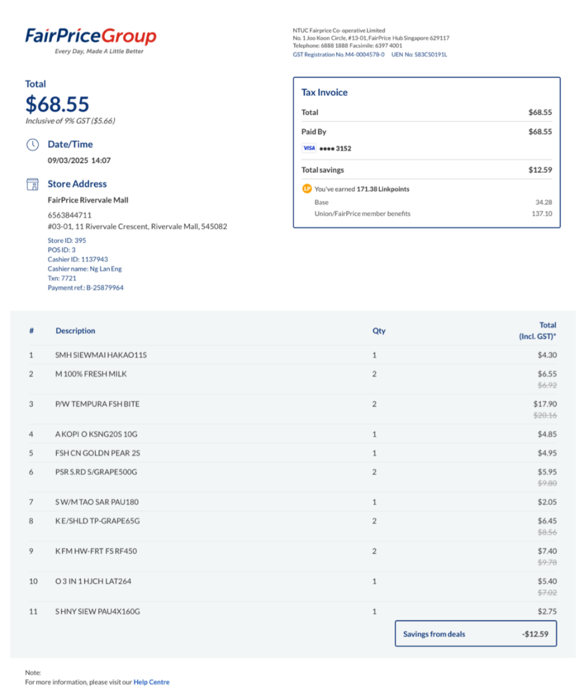This screenshot has width=588, height=700.
Task: Click item S HNY SIEW PAU4X160G
Action: tap(97, 611)
